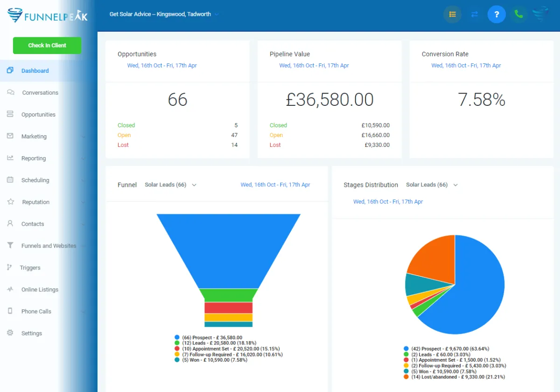The height and width of the screenshot is (392, 560).
Task: Click the Scheduling calendar icon
Action: [x=10, y=180]
